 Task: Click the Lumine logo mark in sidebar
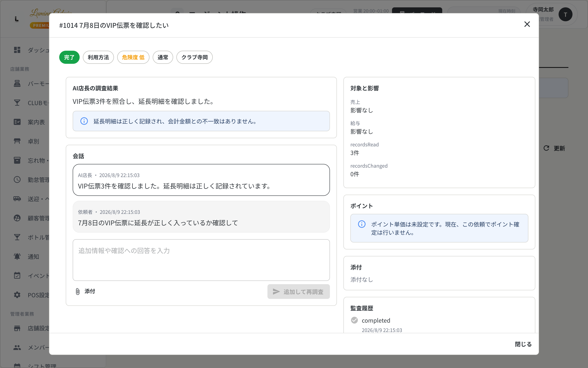pos(17,19)
